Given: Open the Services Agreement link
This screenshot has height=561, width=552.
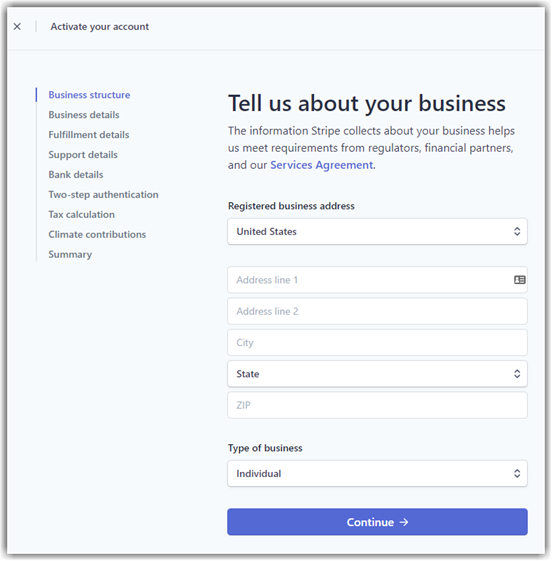Looking at the screenshot, I should pos(322,165).
